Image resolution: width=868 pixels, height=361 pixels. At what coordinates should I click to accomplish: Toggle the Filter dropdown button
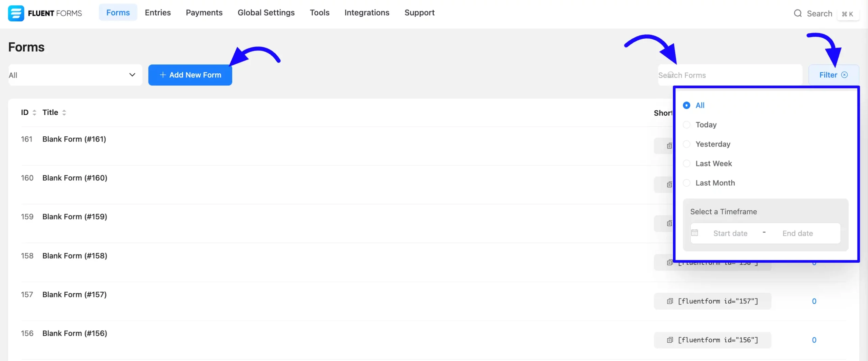click(834, 75)
